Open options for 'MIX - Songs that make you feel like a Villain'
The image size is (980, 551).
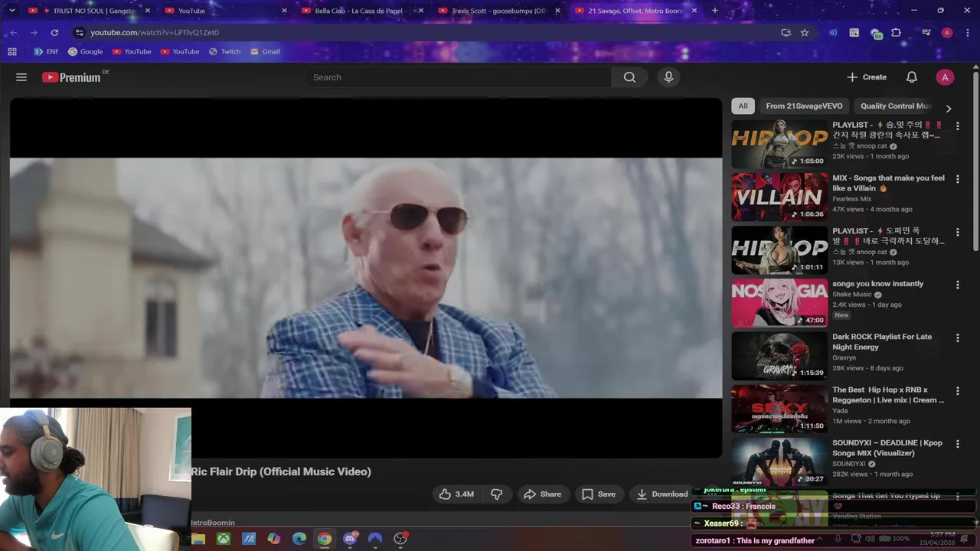(957, 179)
